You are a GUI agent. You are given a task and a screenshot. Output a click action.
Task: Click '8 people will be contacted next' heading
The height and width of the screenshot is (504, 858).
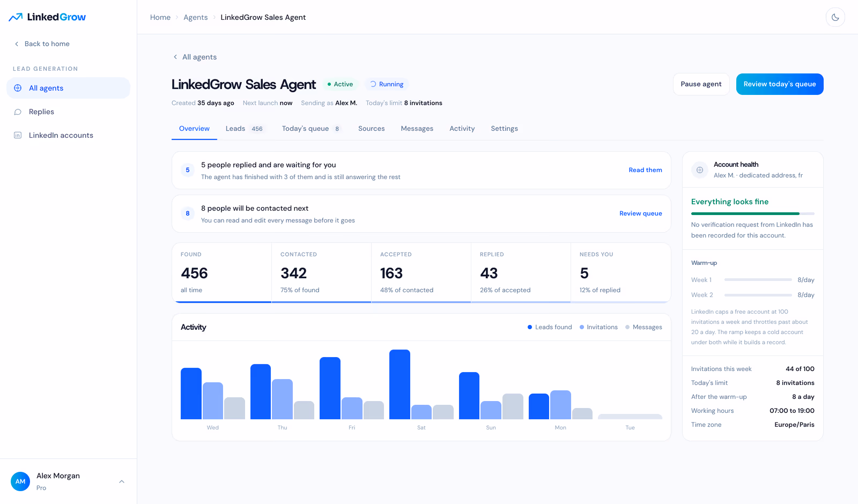(x=255, y=209)
